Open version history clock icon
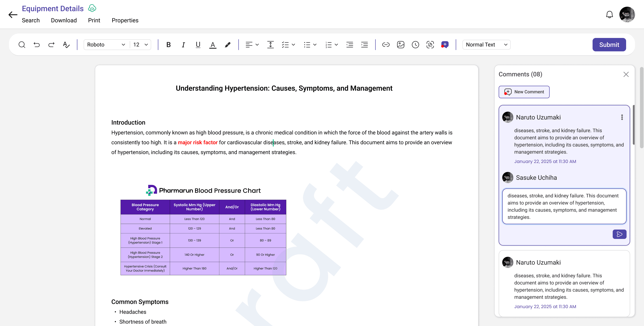 pyautogui.click(x=415, y=45)
